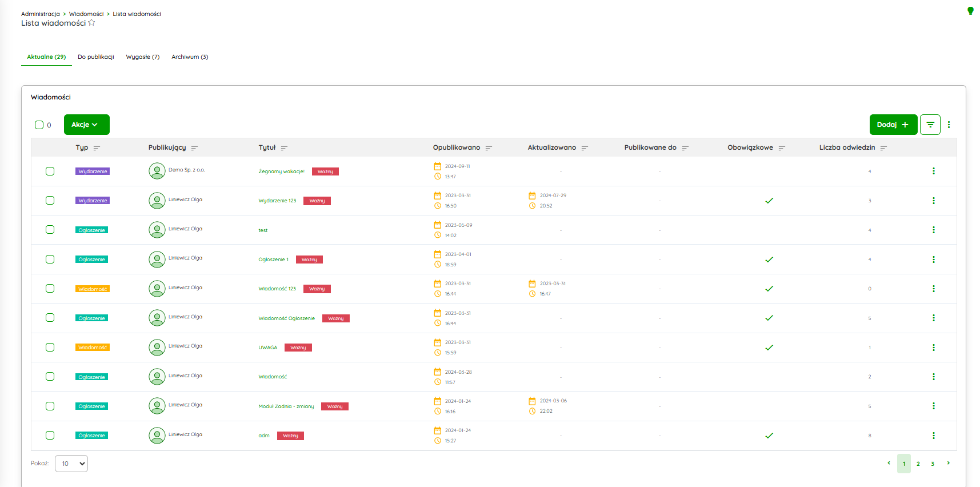Open the Archiwum (3) tab
The width and height of the screenshot is (980, 487).
tap(190, 57)
